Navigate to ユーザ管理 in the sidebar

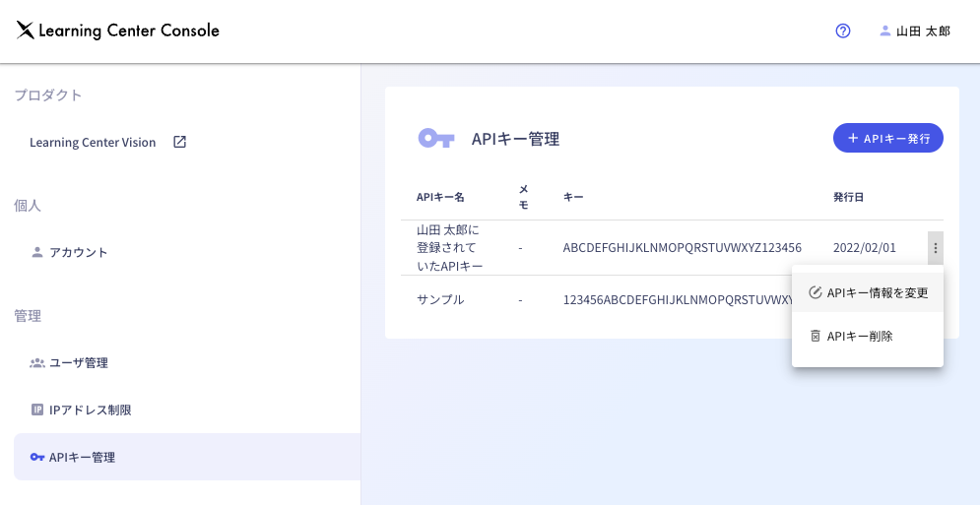(79, 362)
